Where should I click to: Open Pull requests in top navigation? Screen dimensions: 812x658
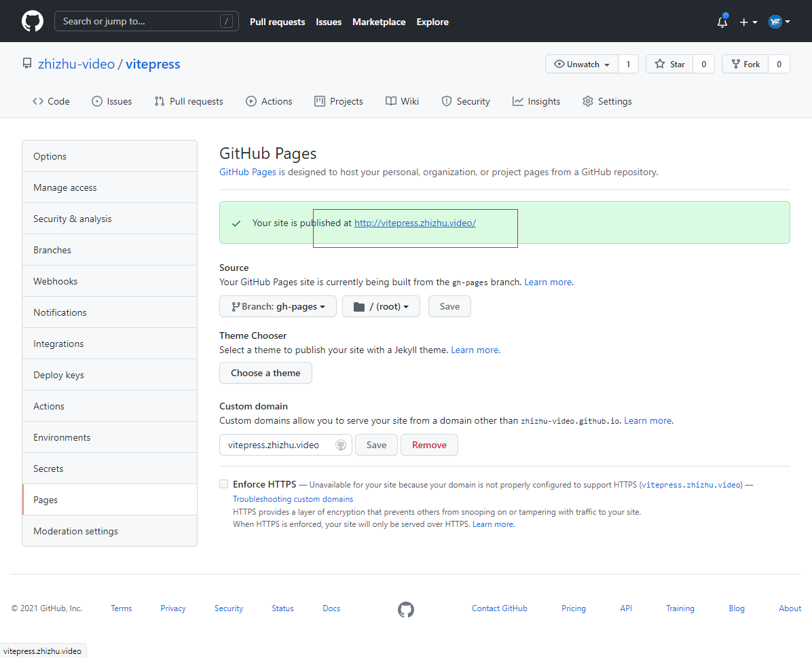pyautogui.click(x=278, y=22)
